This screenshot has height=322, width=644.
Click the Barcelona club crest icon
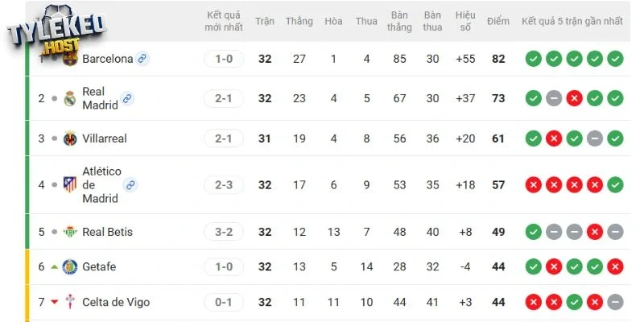[71, 59]
